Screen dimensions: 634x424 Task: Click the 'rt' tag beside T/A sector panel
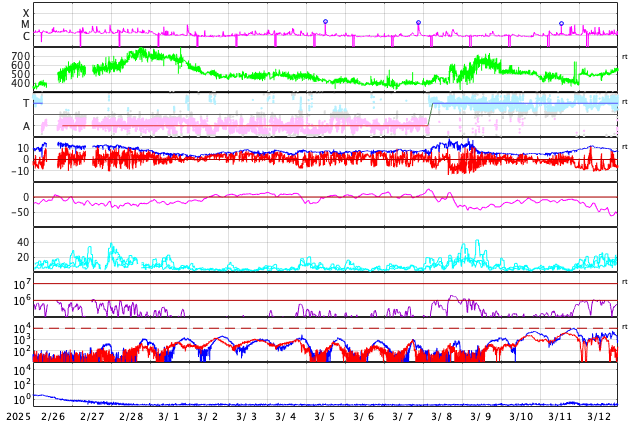coord(625,101)
